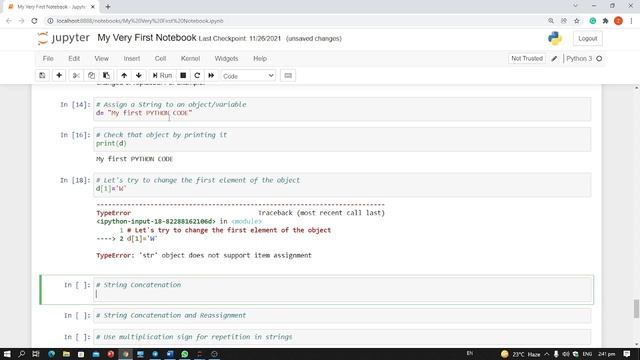This screenshot has width=640, height=360.
Task: Click the Jupyter logo
Action: [x=63, y=38]
